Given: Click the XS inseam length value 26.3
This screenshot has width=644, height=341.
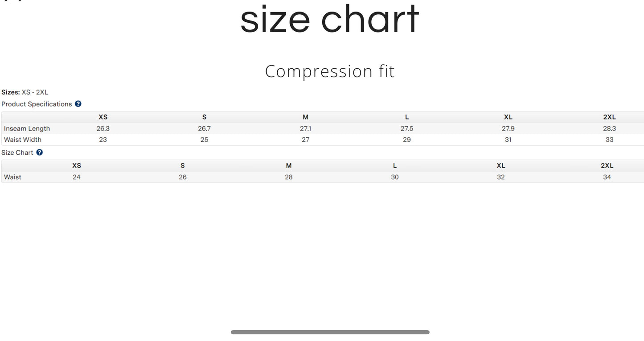Looking at the screenshot, I should (x=103, y=128).
